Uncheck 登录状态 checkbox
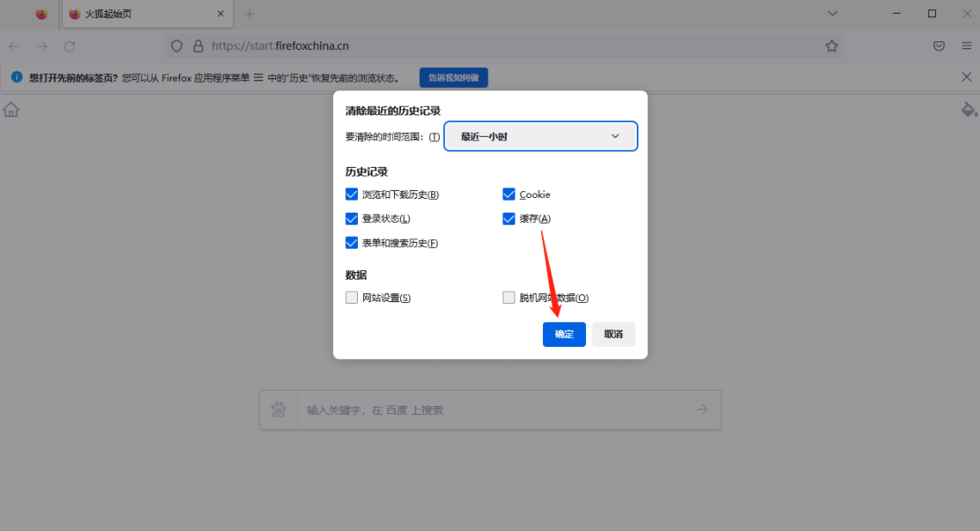Image resolution: width=980 pixels, height=531 pixels. point(352,219)
